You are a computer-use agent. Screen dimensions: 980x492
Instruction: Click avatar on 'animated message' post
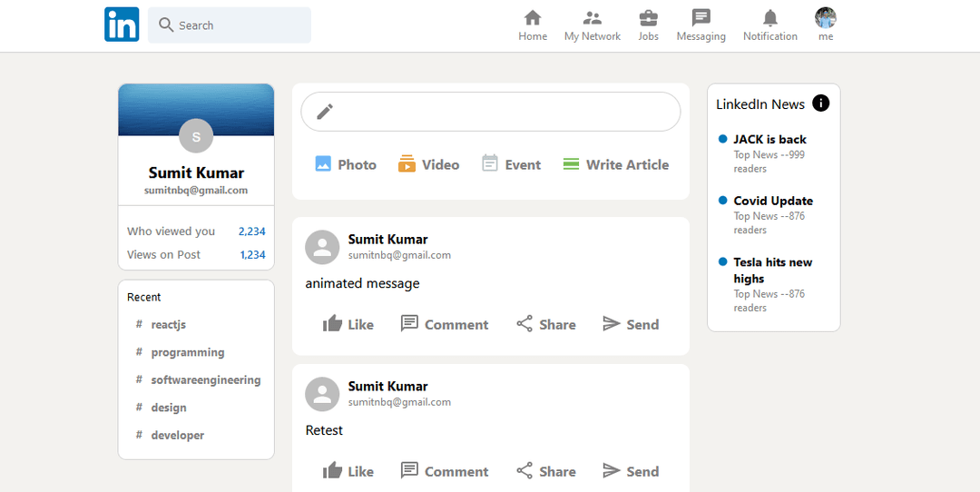pyautogui.click(x=322, y=247)
